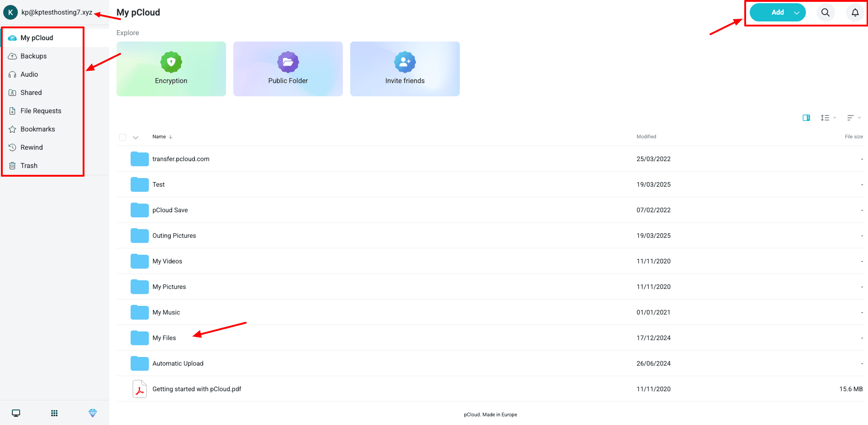Open the apps grid icon

pyautogui.click(x=54, y=413)
